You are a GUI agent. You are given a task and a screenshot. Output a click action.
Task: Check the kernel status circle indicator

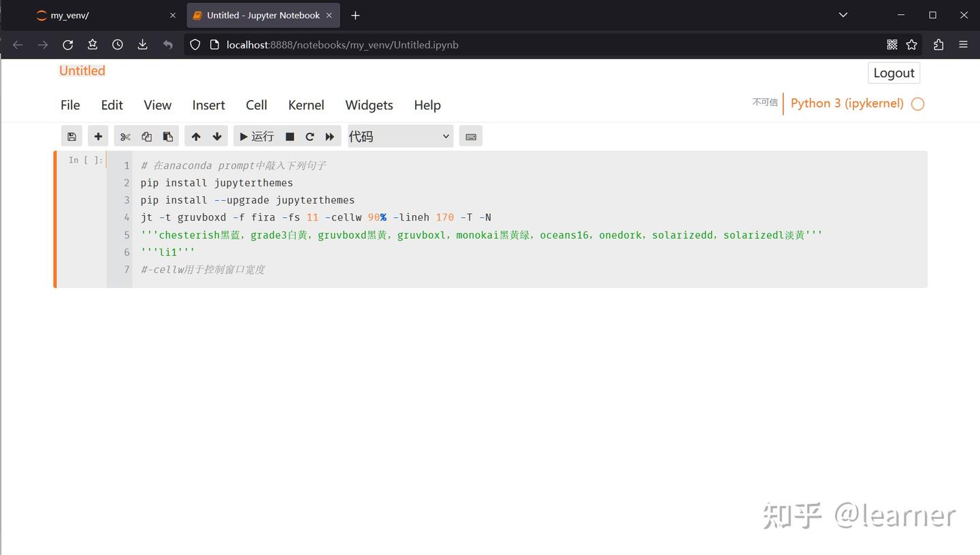tap(917, 104)
